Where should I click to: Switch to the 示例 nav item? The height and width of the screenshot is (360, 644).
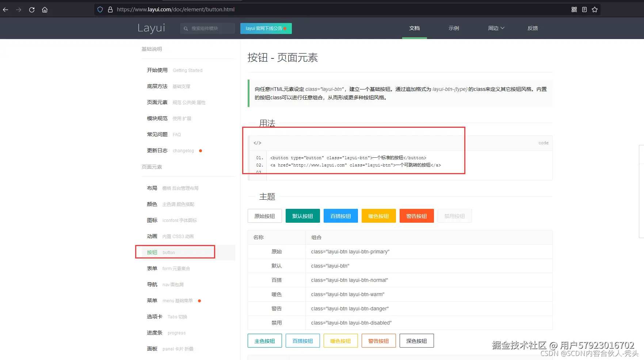(453, 28)
